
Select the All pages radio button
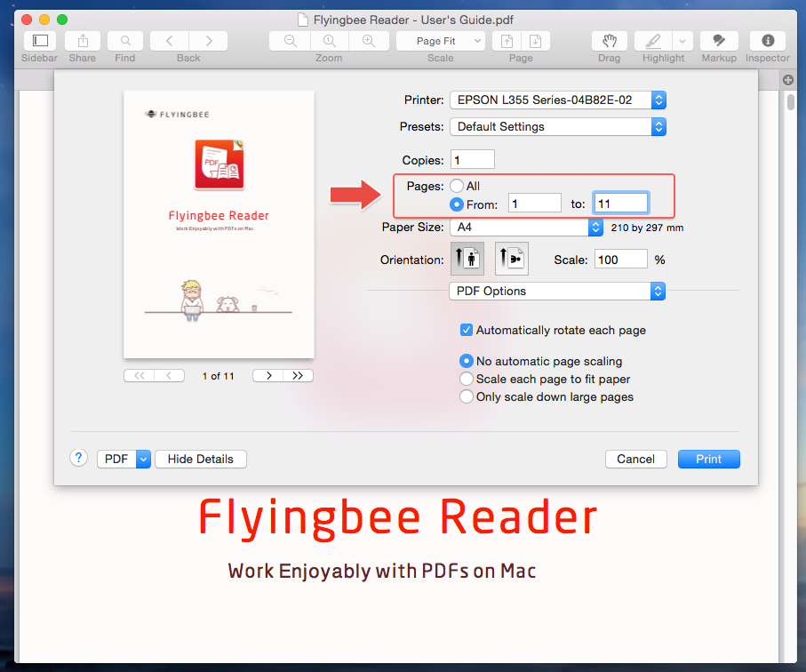tap(457, 186)
